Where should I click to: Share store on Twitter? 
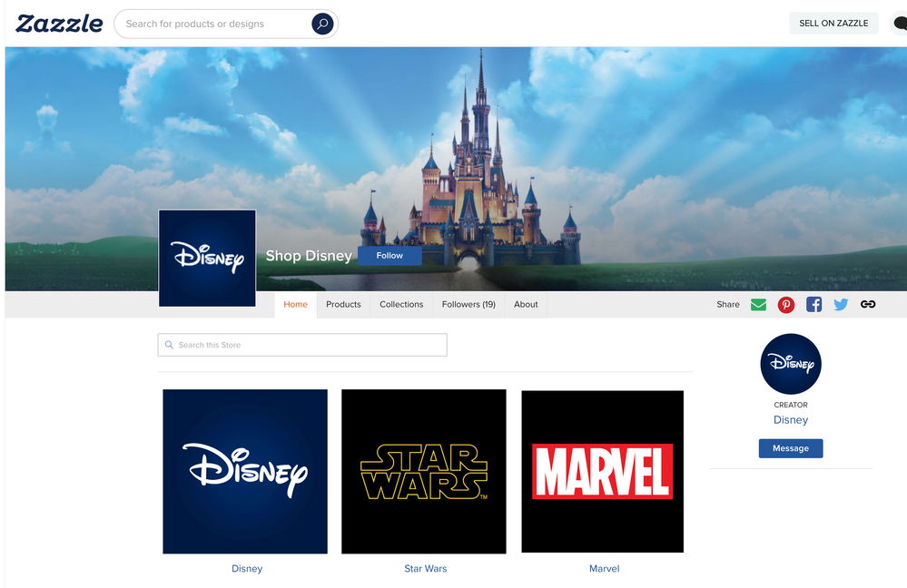click(841, 305)
